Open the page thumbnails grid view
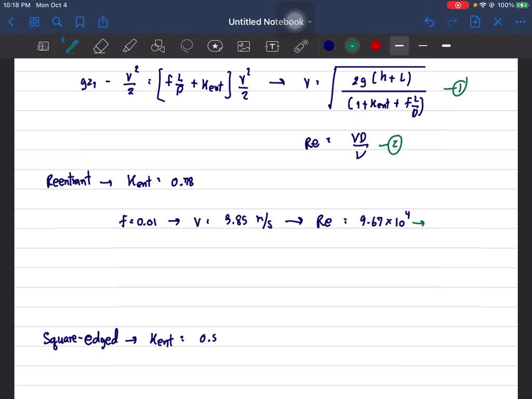The width and height of the screenshot is (532, 399). click(34, 22)
